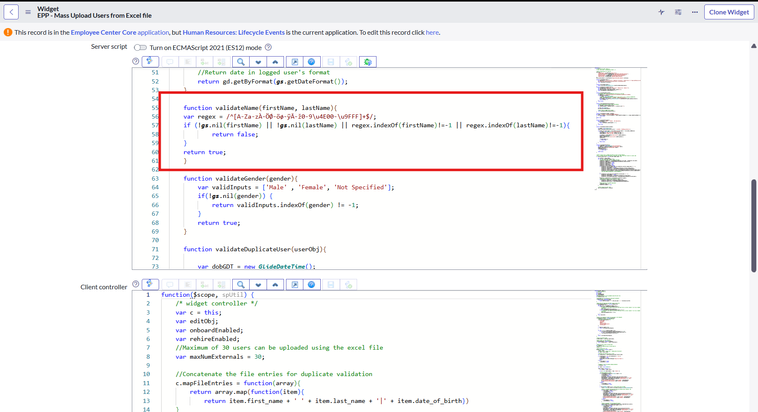
Task: Find next match in Server script toolbar
Action: (258, 61)
